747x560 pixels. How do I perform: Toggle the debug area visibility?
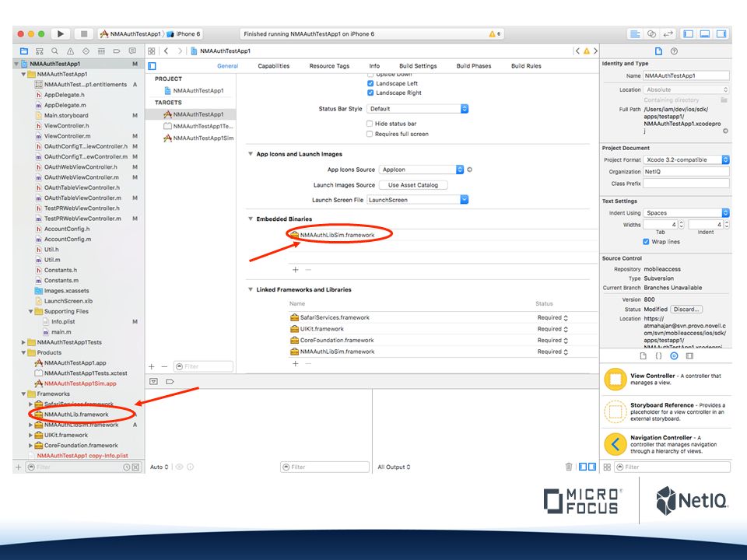pos(705,33)
